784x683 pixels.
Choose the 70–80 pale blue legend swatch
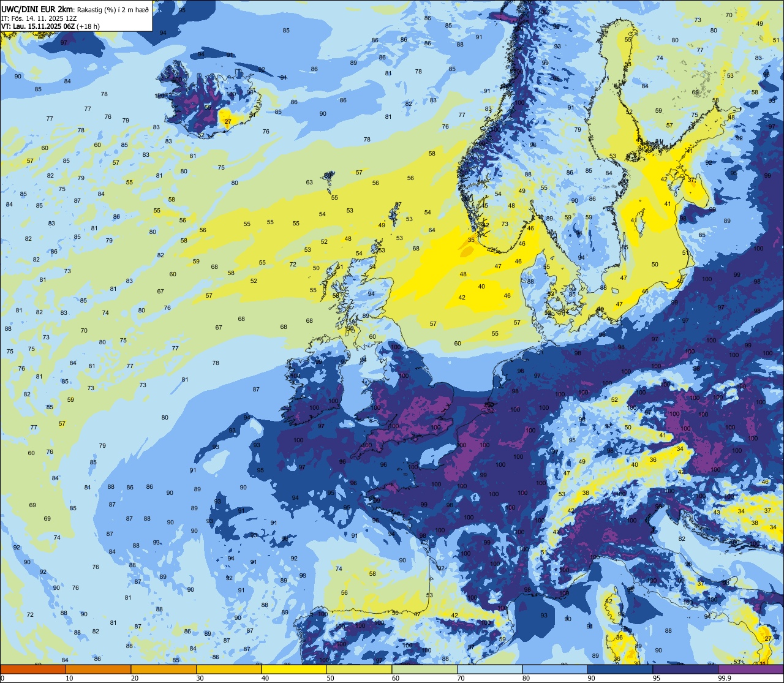(x=489, y=669)
